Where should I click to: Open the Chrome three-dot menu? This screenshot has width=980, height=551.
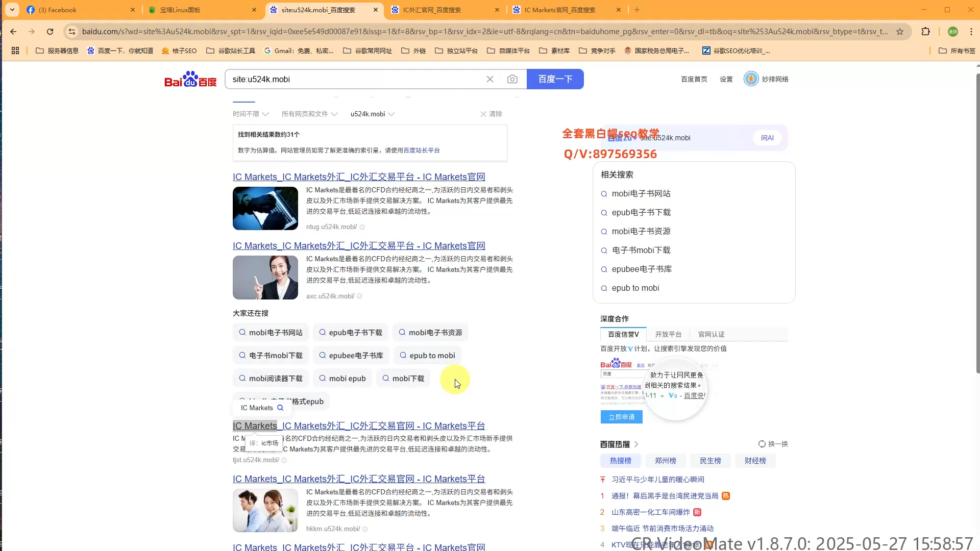coord(971,32)
